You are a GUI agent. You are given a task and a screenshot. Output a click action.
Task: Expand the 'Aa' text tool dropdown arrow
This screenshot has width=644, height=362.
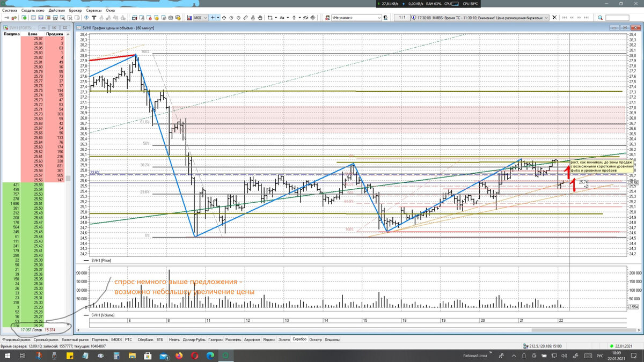[x=288, y=18]
